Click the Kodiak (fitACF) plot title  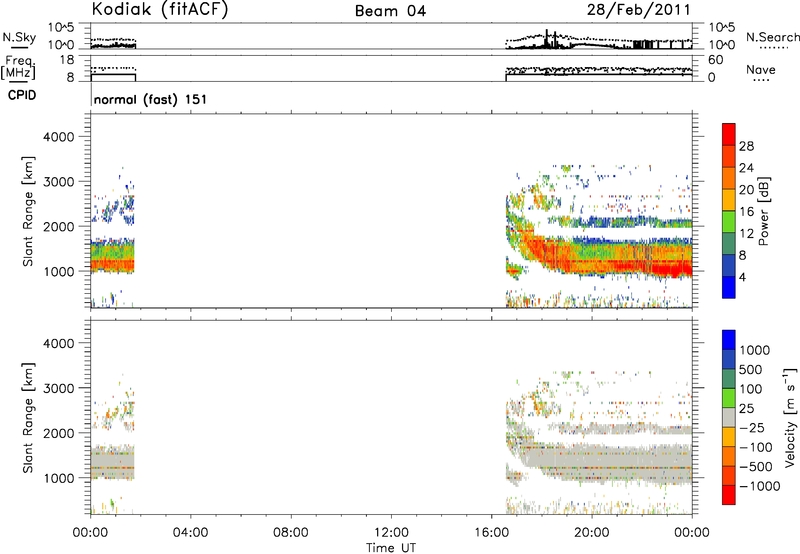[x=160, y=10]
